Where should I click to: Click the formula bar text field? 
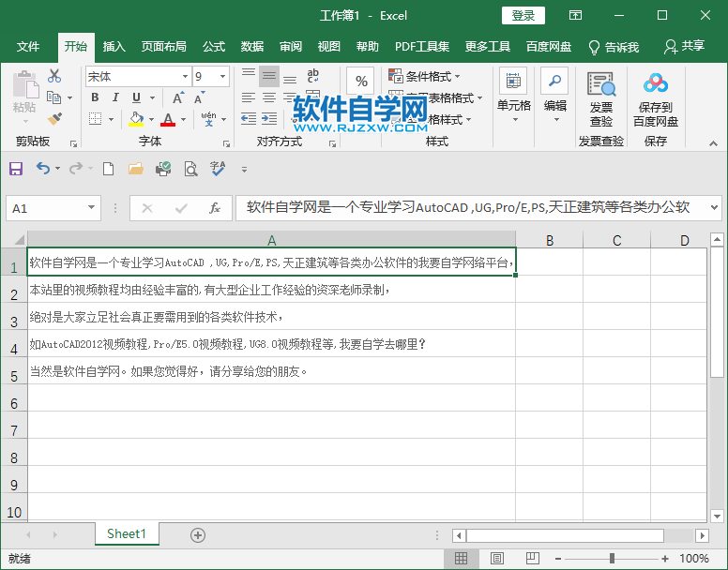469,207
